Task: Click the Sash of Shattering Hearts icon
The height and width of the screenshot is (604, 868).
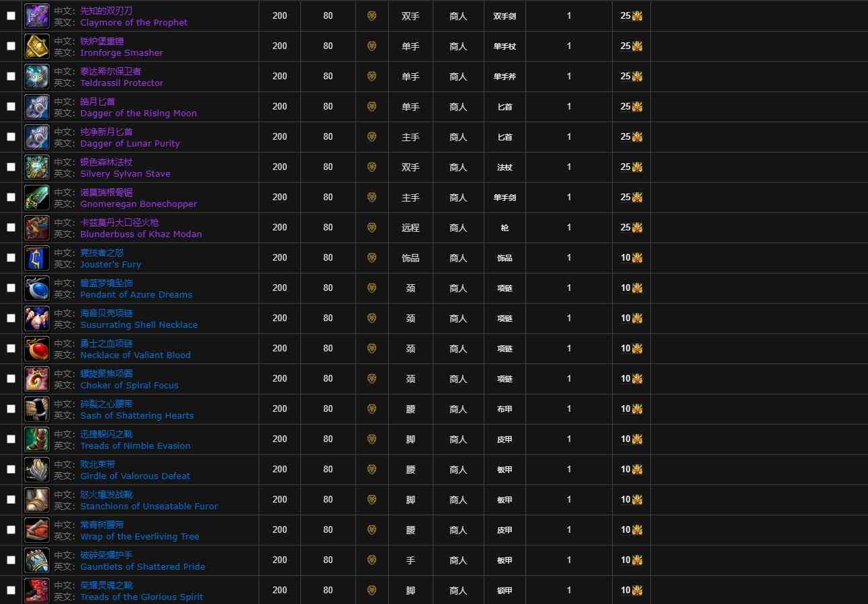Action: coord(37,409)
